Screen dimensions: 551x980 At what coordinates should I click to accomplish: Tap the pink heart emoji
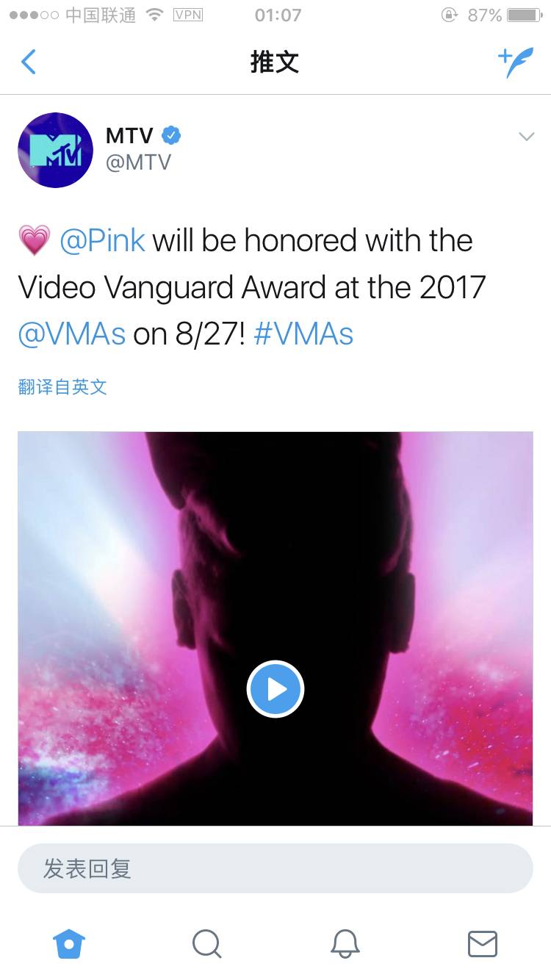[x=34, y=241]
